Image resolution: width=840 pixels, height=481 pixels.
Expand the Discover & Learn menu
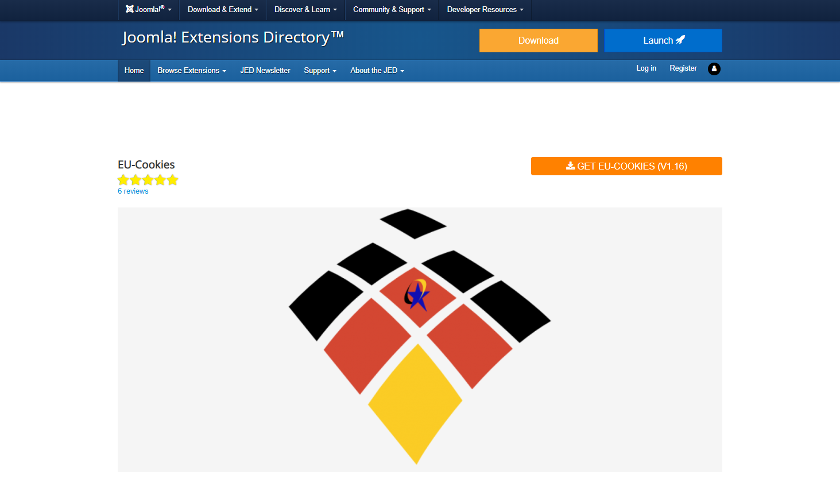point(305,10)
